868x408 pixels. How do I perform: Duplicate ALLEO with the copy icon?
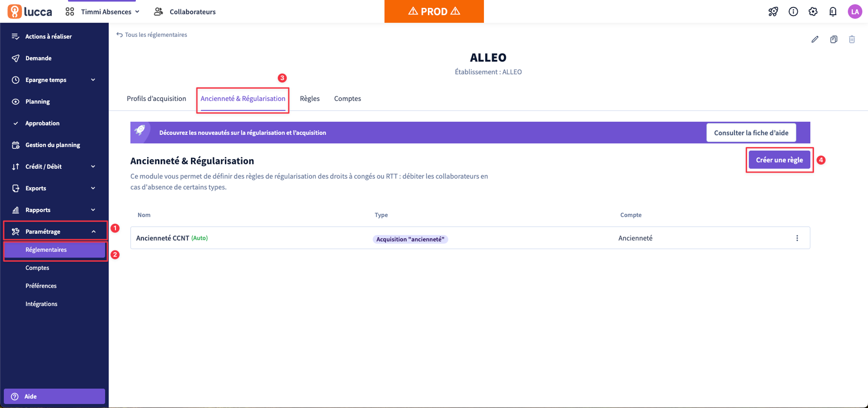[x=834, y=39]
